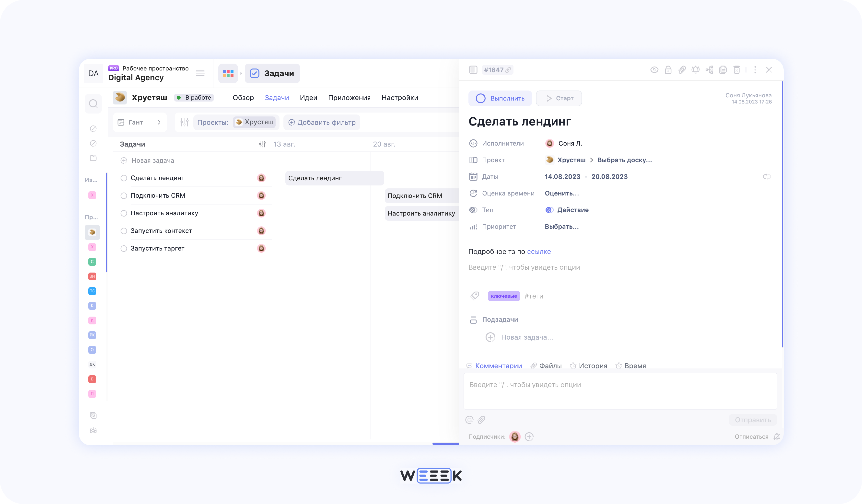This screenshot has width=862, height=504.
Task: Check off 'Подключить CRM' in the task list
Action: [x=124, y=195]
